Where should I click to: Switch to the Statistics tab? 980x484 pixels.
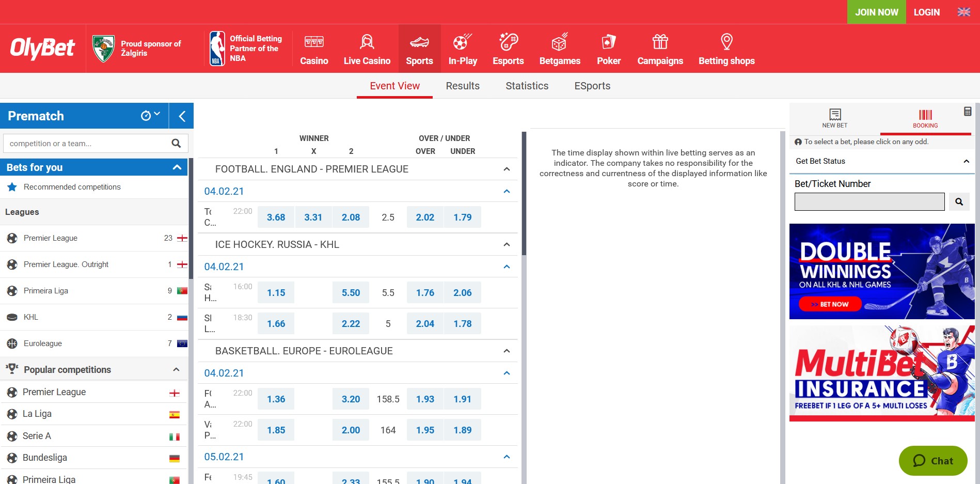[527, 86]
